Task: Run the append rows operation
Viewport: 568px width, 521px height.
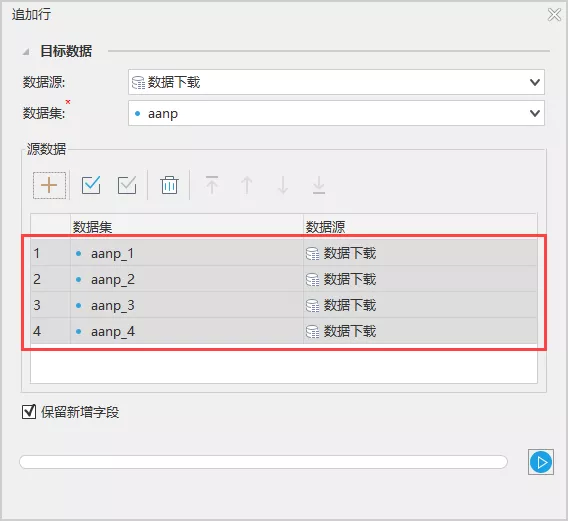Action: [x=541, y=462]
